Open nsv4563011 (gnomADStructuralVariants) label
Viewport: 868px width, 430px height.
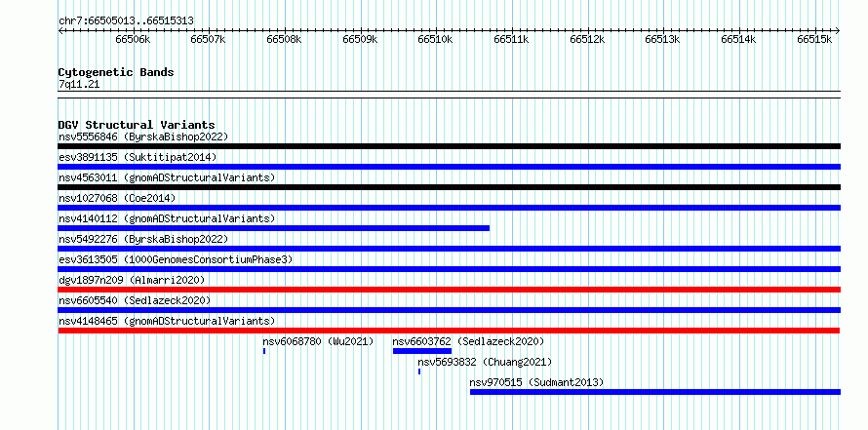[x=167, y=177]
